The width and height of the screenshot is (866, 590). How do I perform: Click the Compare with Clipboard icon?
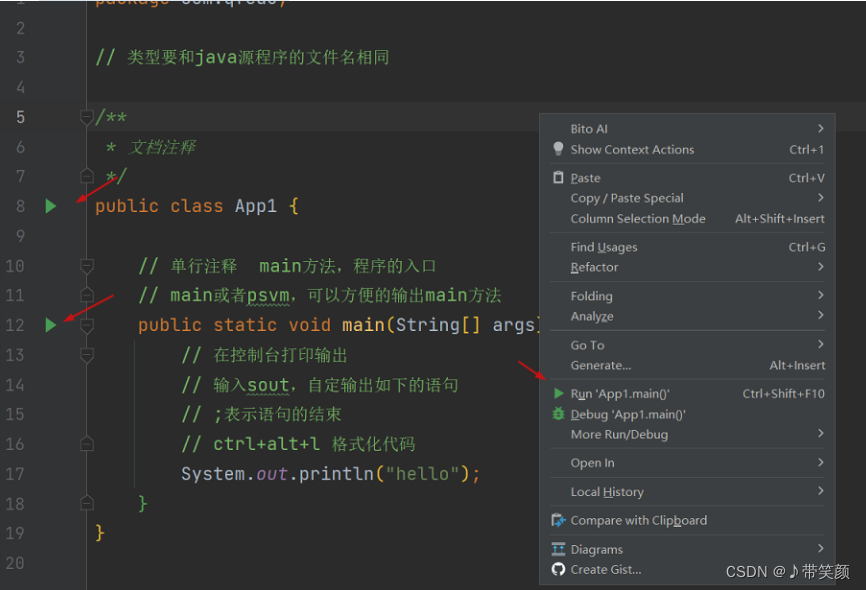point(559,520)
